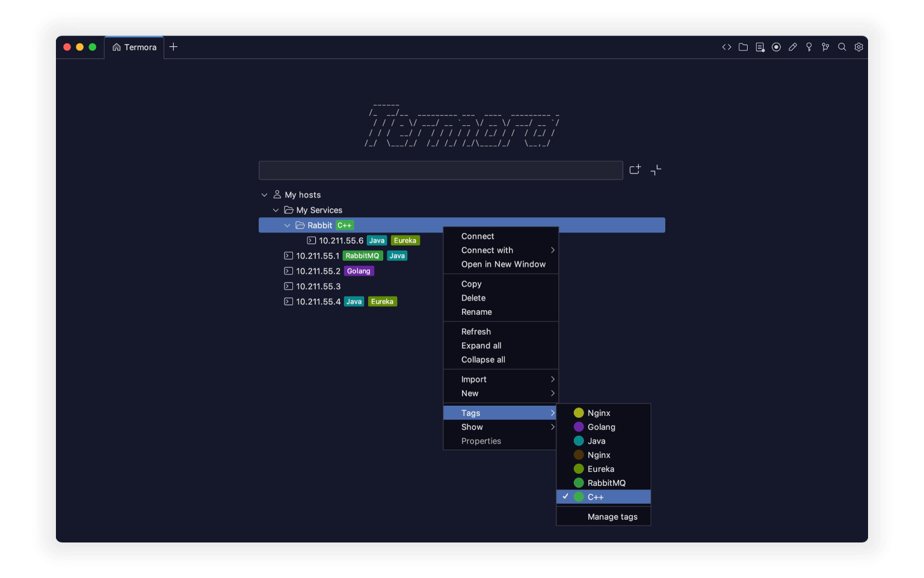This screenshot has width=924, height=578.
Task: Open the SFTP folder icon in toolbar
Action: click(x=744, y=47)
